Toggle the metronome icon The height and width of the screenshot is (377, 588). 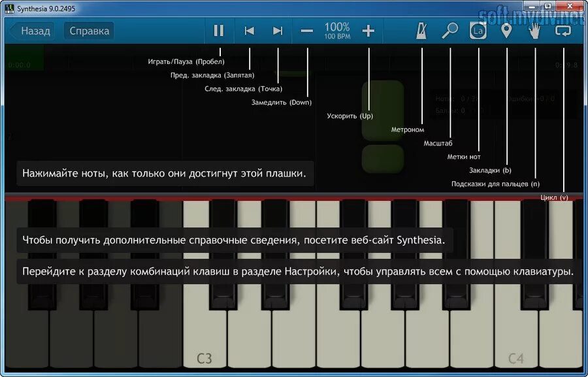pos(421,31)
